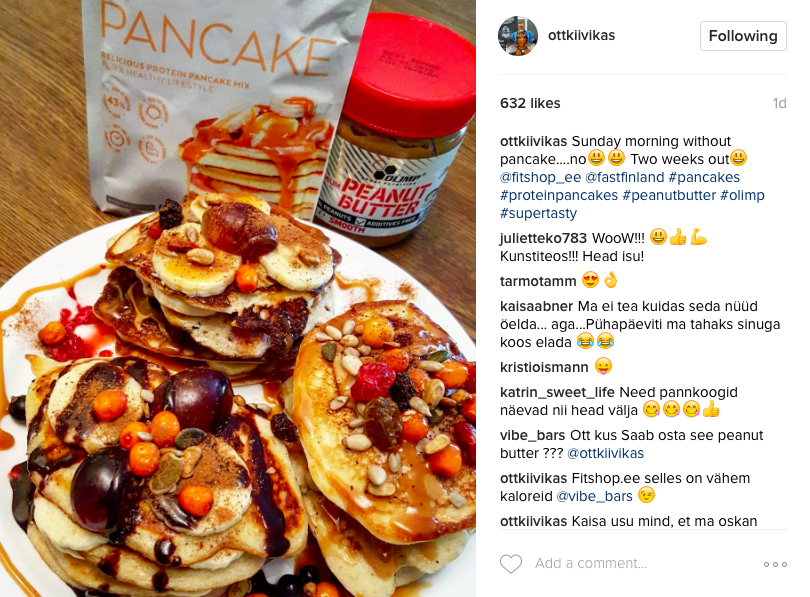Screen dimensions: 810x597
Task: Open the @fitshop_ee mention link
Action: (x=540, y=177)
